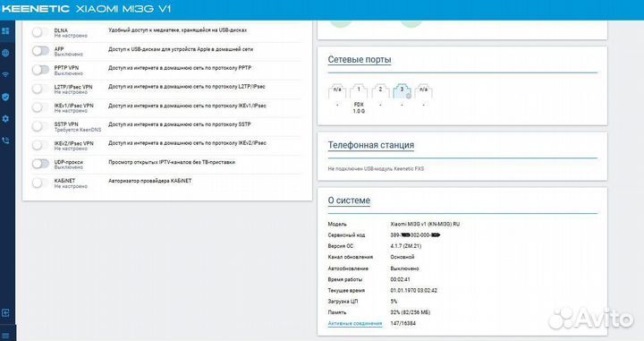Select the last n/a network port icon
The image size is (644, 341).
423,90
